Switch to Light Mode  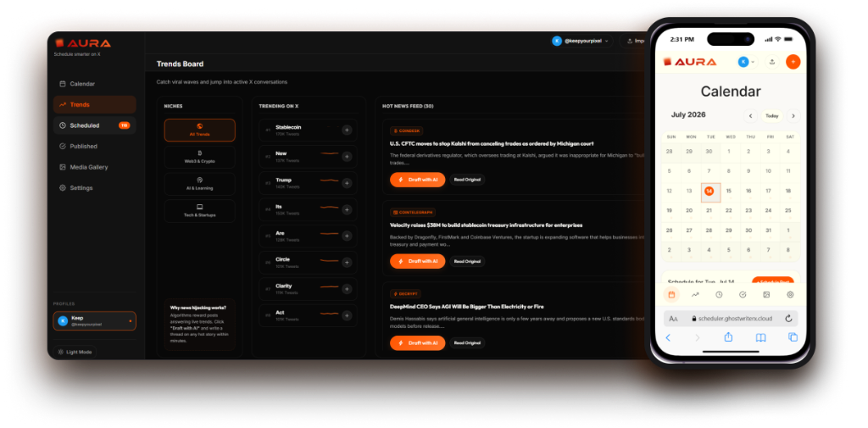[x=75, y=352]
